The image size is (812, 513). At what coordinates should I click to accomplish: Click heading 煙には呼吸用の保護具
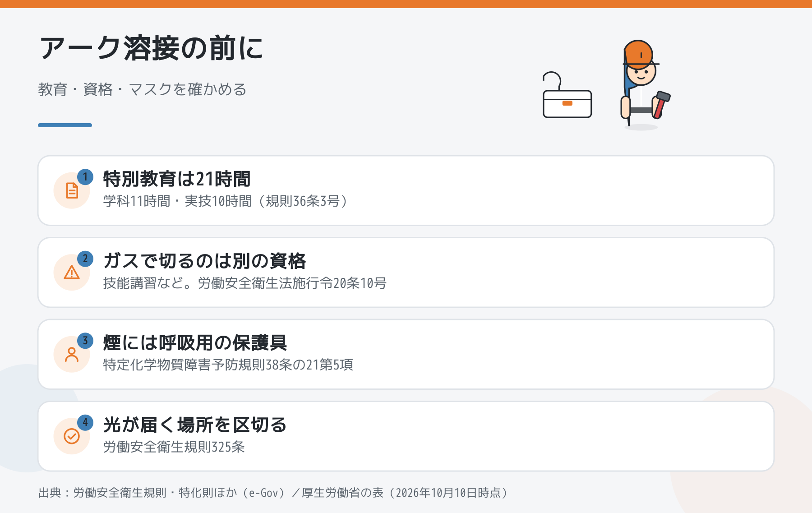(195, 343)
